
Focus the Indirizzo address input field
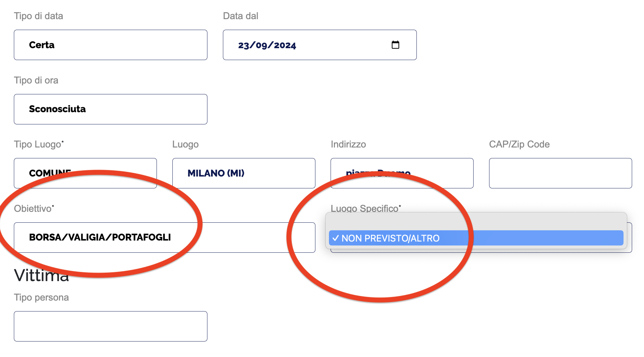pos(402,173)
